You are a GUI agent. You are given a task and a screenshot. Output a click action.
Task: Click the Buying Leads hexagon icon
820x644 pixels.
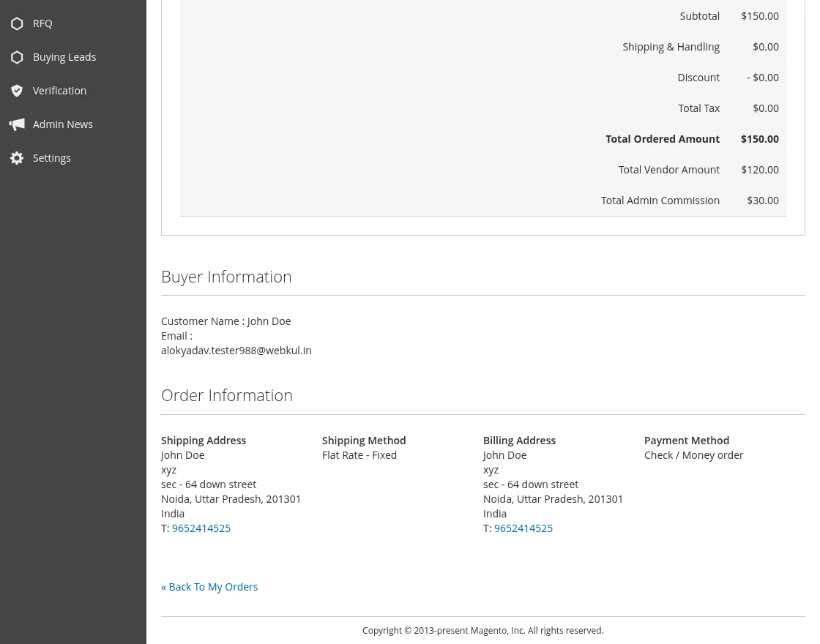tap(17, 57)
